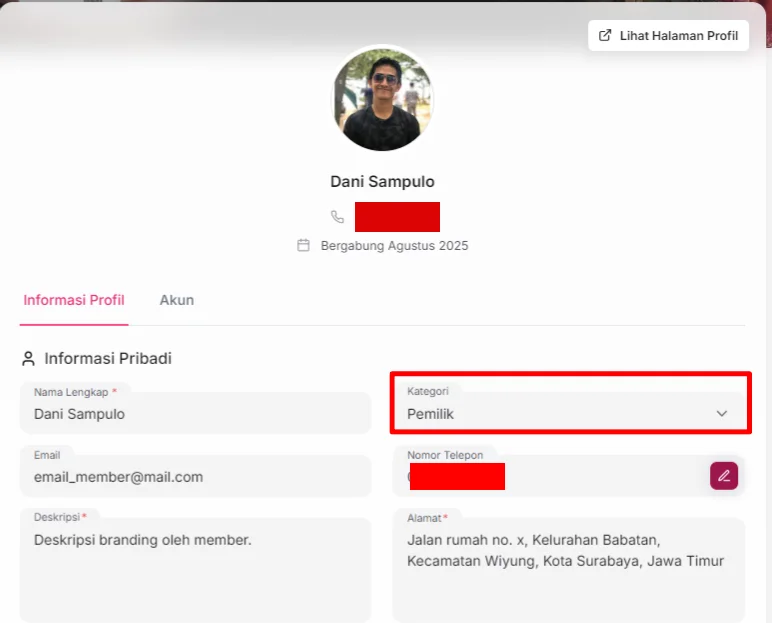
Task: Click into the Email field
Action: (195, 477)
